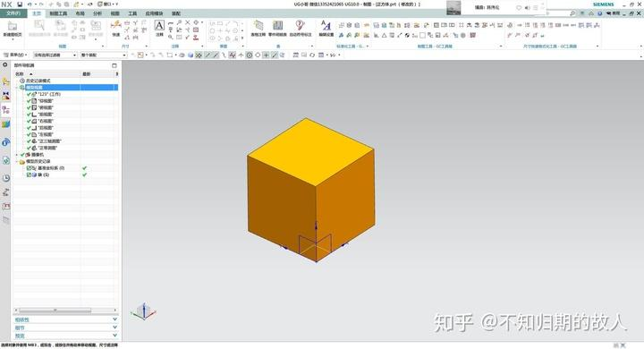Open the 窗口 window dropdown in title bar

click(107, 4)
